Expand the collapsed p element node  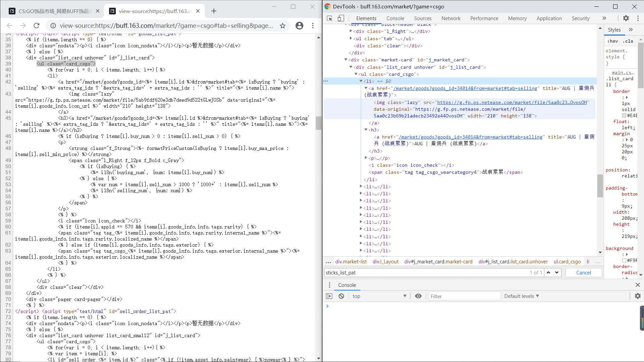[x=366, y=158]
